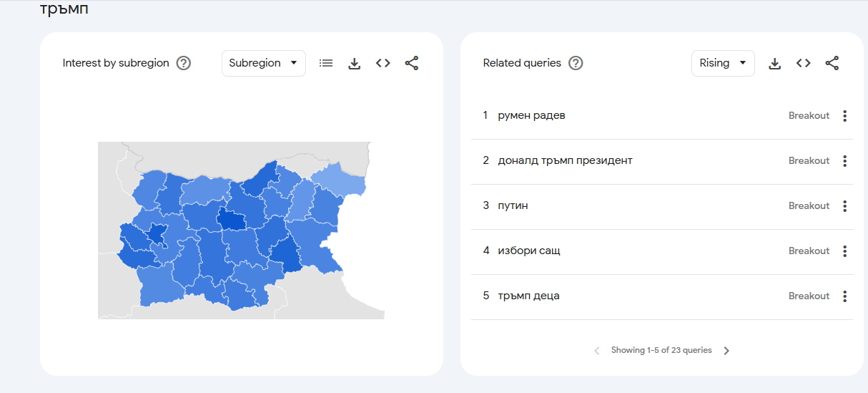Go to next page of related queries

(726, 351)
